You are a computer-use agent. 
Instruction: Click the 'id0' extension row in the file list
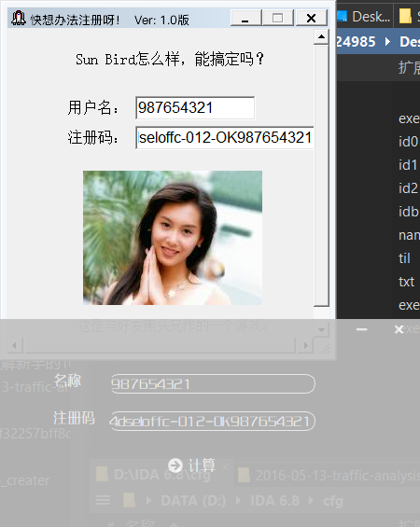(x=409, y=142)
